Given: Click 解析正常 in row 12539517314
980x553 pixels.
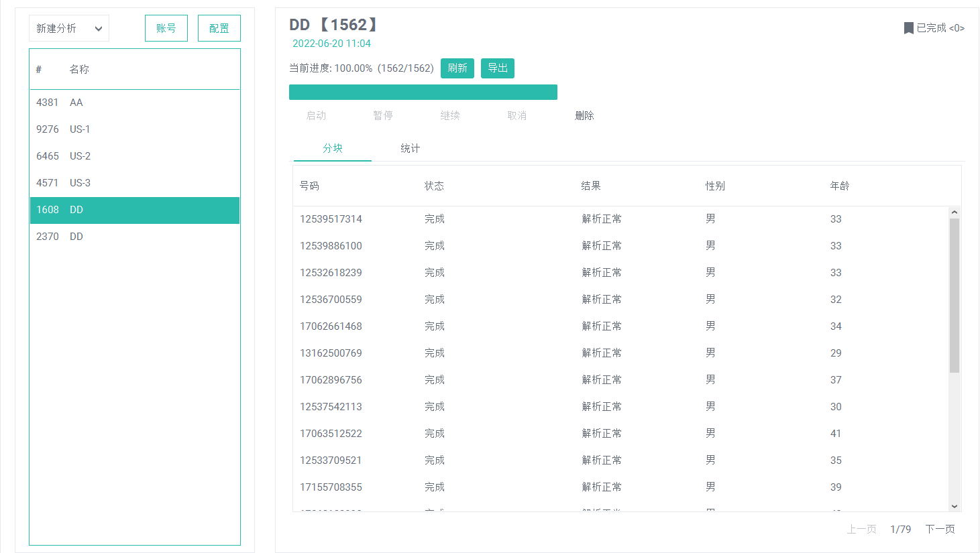Looking at the screenshot, I should point(602,219).
